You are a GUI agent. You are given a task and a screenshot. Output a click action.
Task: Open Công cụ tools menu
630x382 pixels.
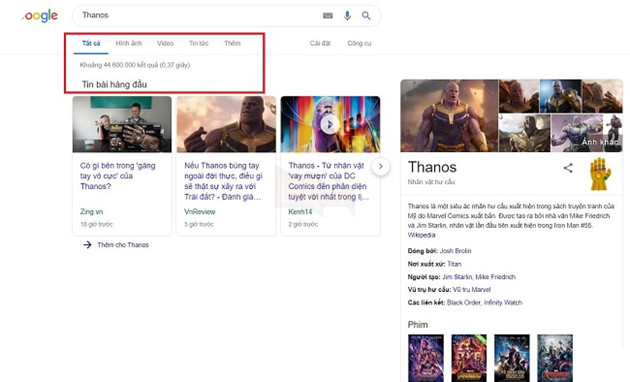tap(359, 43)
